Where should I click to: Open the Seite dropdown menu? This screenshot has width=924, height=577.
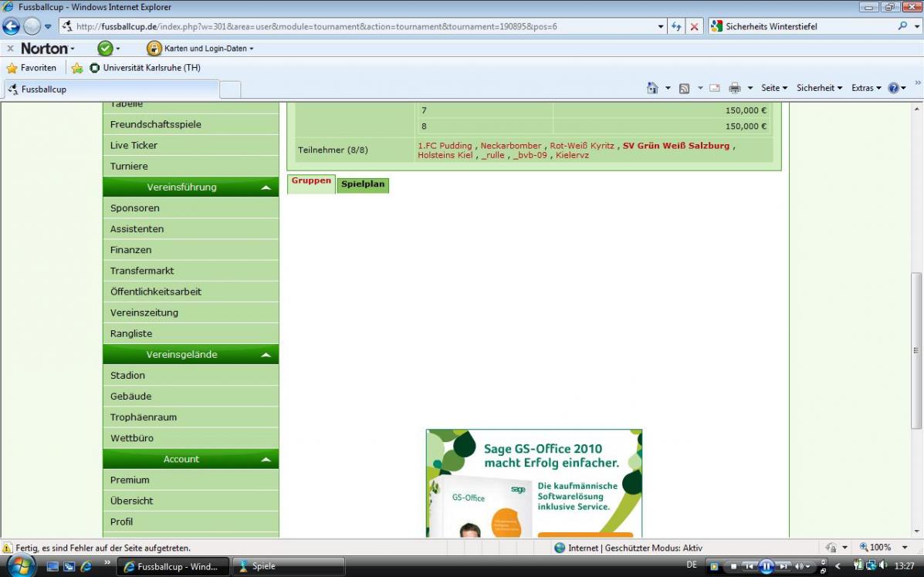(x=773, y=88)
